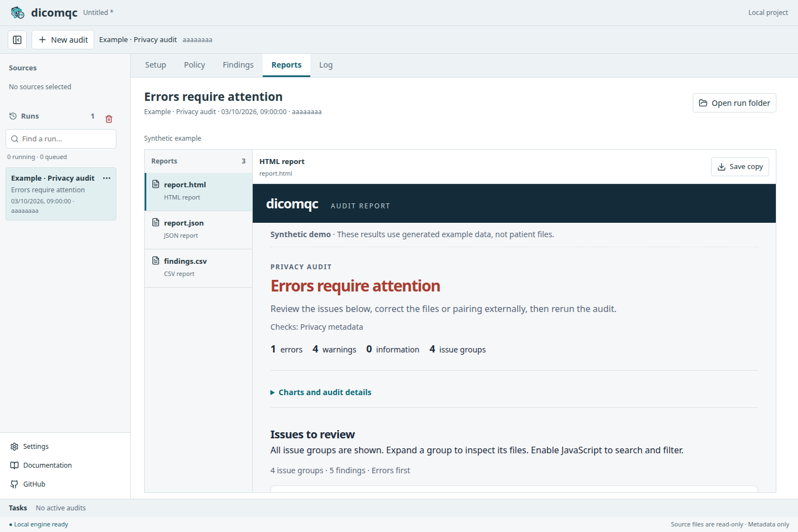Click the '0 running · 0 queued' status text
Viewport: 798px width, 532px height.
click(x=37, y=157)
